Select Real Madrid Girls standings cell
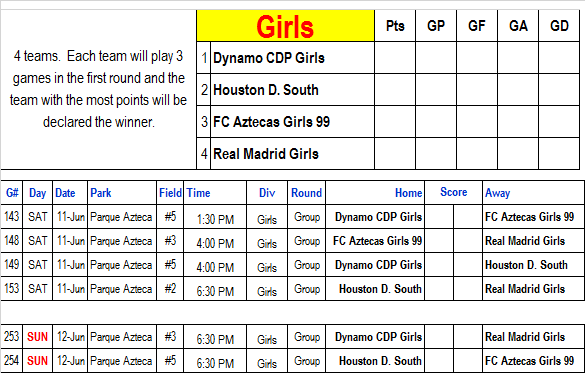 tap(292, 154)
